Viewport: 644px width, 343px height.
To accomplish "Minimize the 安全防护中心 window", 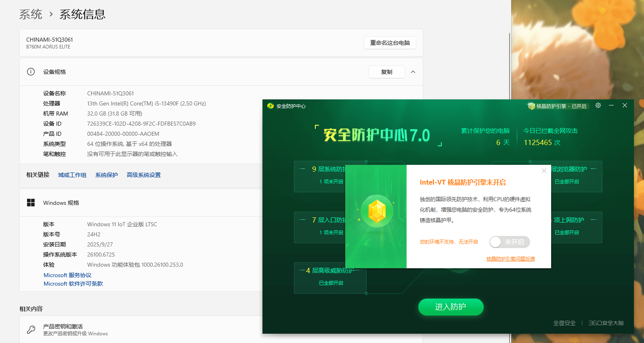I will tap(611, 105).
